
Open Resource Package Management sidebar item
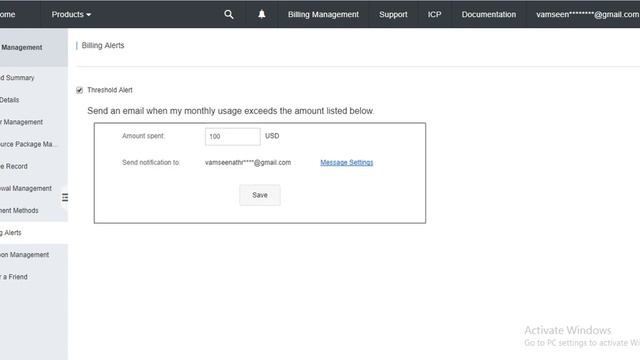point(29,144)
